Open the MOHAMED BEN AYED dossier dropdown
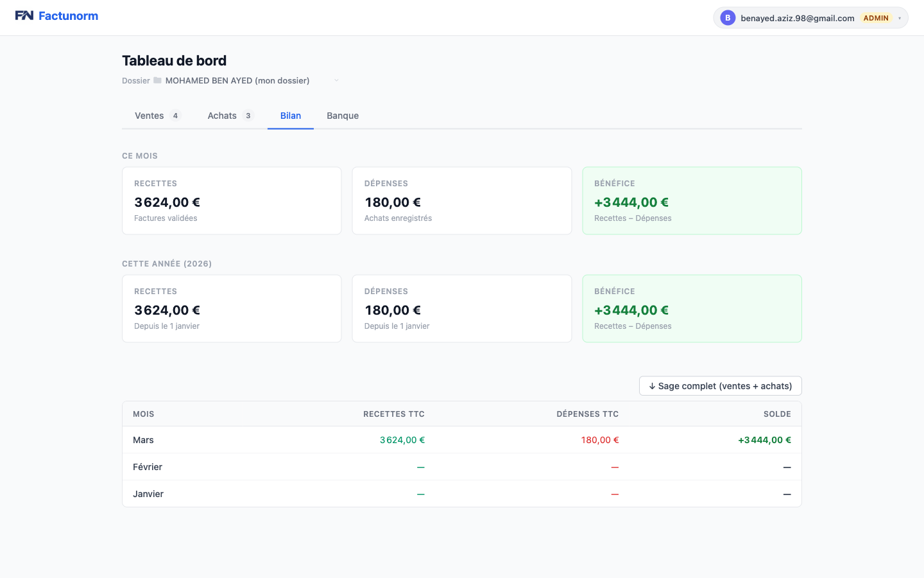Image resolution: width=924 pixels, height=578 pixels. [237, 80]
